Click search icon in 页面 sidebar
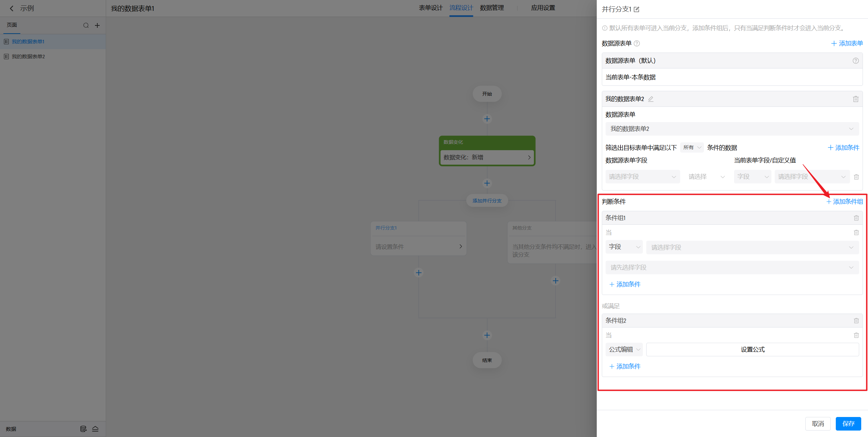The height and width of the screenshot is (437, 868). point(86,25)
